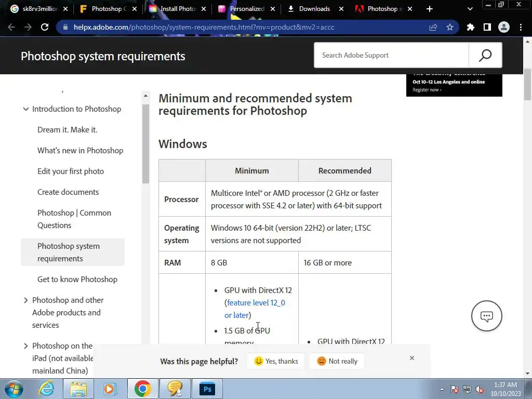
Task: Click the muted volume tray icon
Action: click(x=480, y=389)
